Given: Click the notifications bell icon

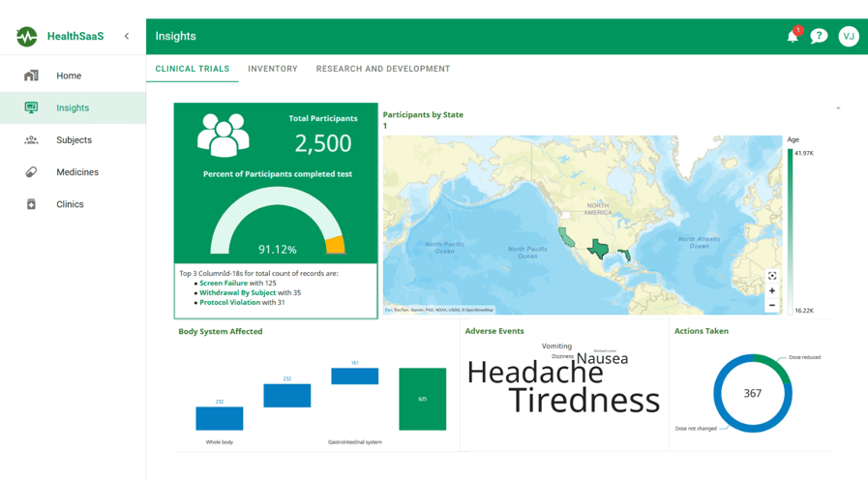Looking at the screenshot, I should point(793,37).
